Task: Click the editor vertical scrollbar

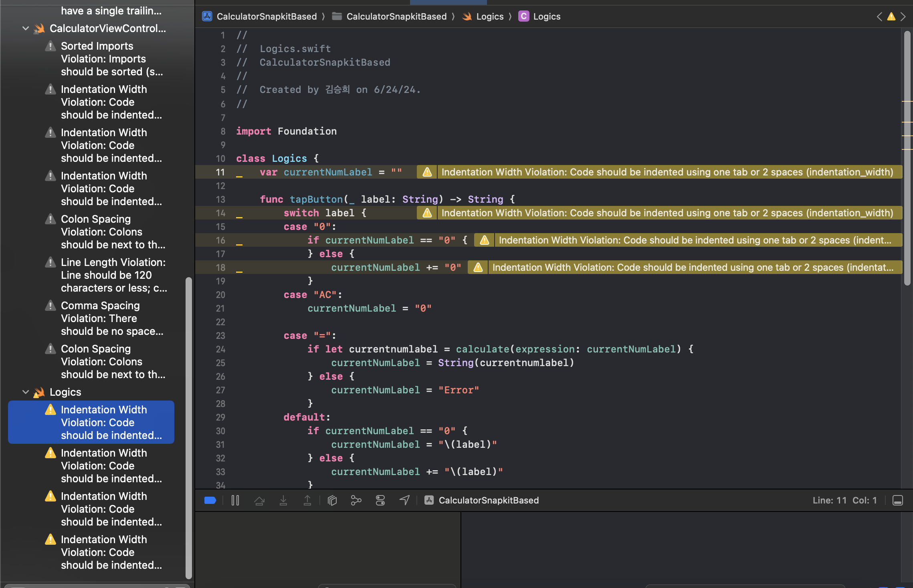Action: (x=907, y=160)
